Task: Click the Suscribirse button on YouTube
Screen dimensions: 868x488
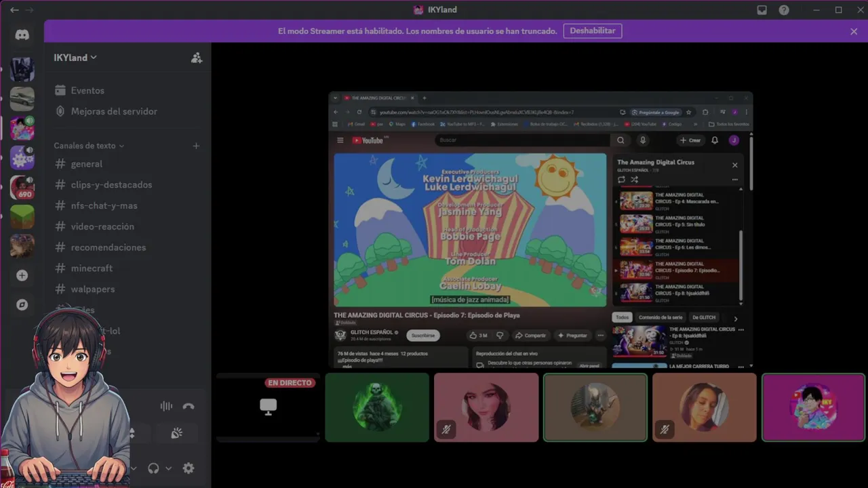Action: click(423, 335)
